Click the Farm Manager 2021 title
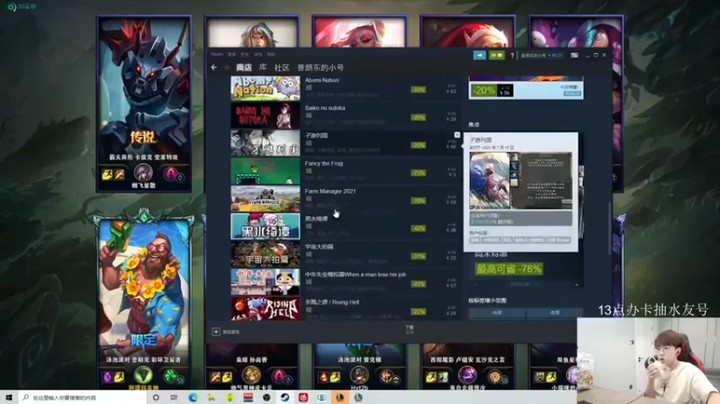Image resolution: width=720 pixels, height=404 pixels. 330,191
